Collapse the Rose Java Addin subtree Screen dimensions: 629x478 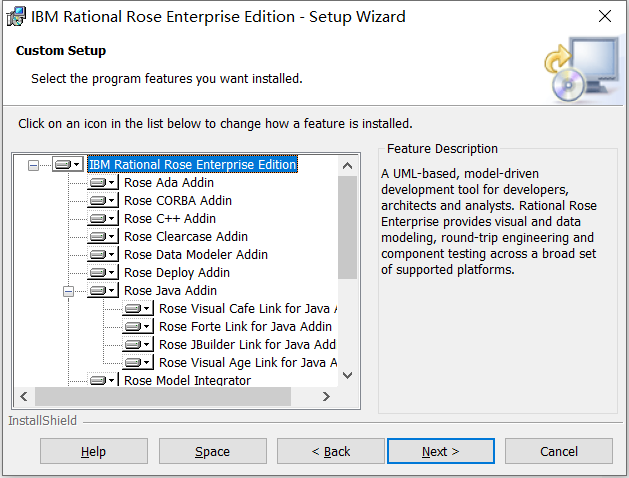[69, 291]
